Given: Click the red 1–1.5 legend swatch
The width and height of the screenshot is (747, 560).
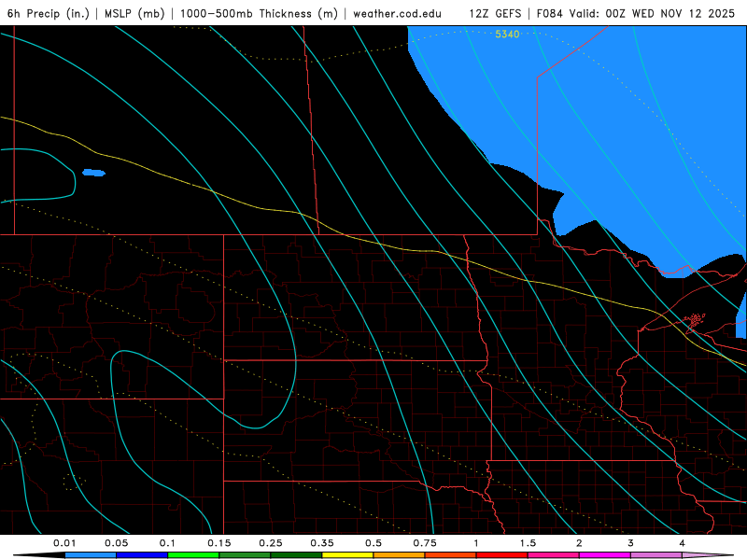Looking at the screenshot, I should coord(502,555).
